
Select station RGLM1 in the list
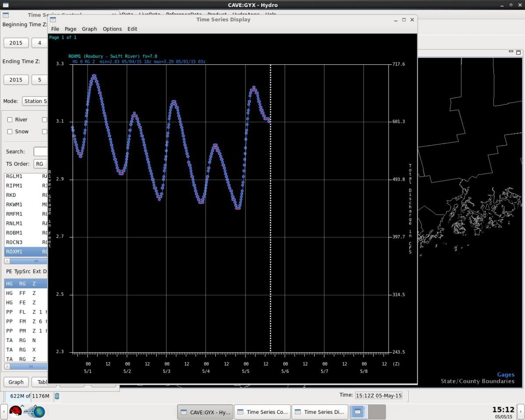pos(26,176)
